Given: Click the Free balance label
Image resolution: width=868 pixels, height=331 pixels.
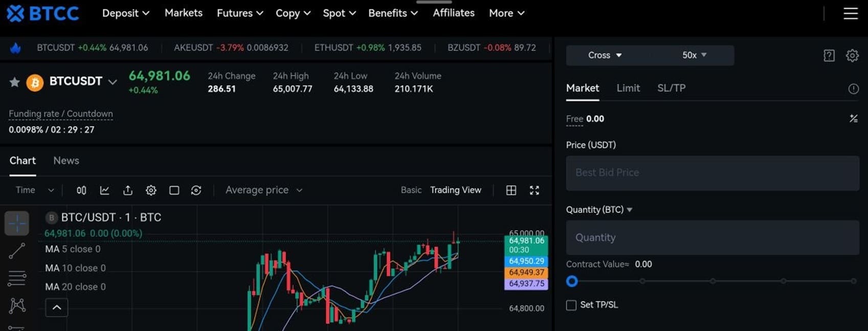Looking at the screenshot, I should click(x=574, y=119).
